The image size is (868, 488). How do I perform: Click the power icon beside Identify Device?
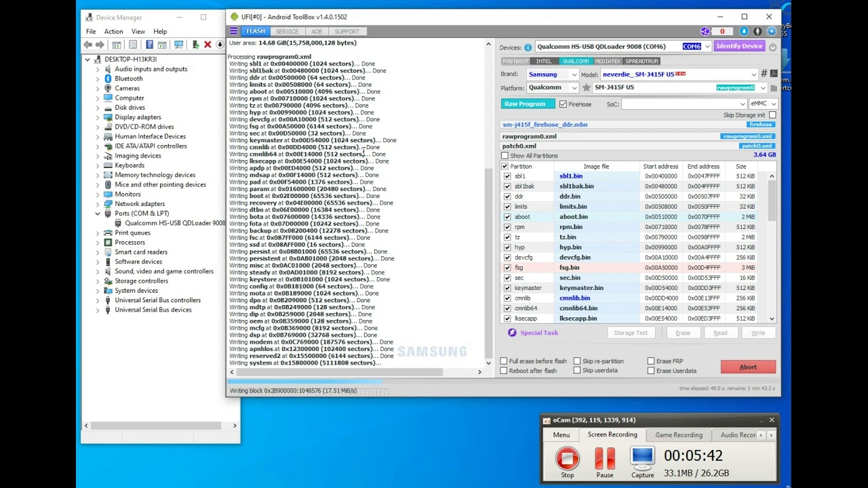point(772,47)
